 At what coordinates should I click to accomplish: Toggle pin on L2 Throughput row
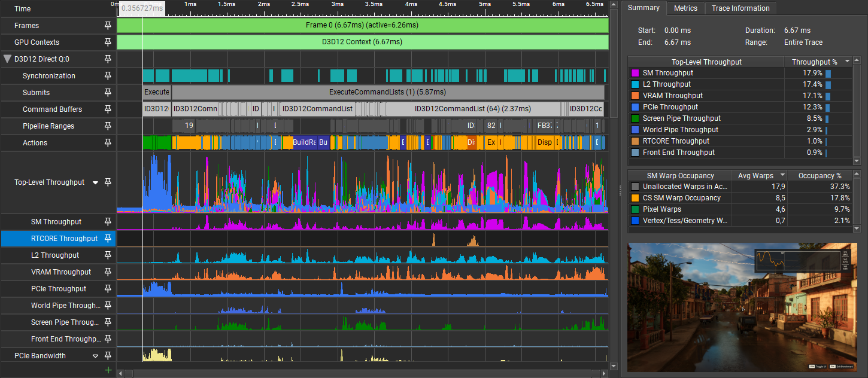pos(108,255)
